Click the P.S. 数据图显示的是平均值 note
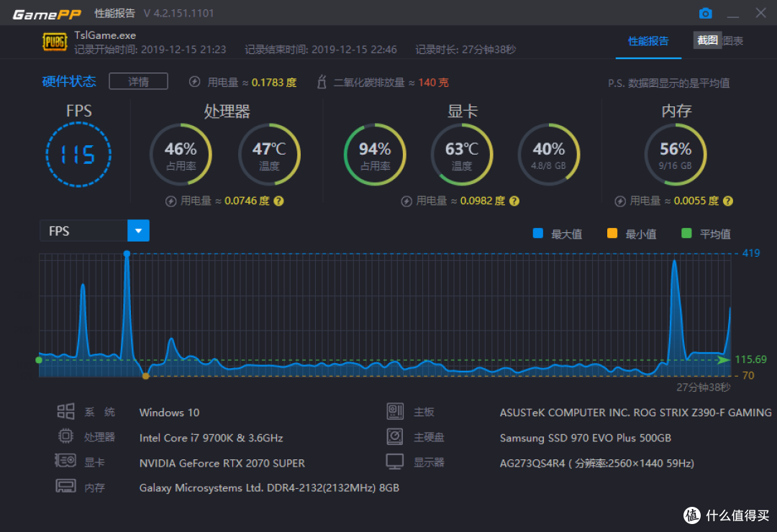 click(x=669, y=83)
